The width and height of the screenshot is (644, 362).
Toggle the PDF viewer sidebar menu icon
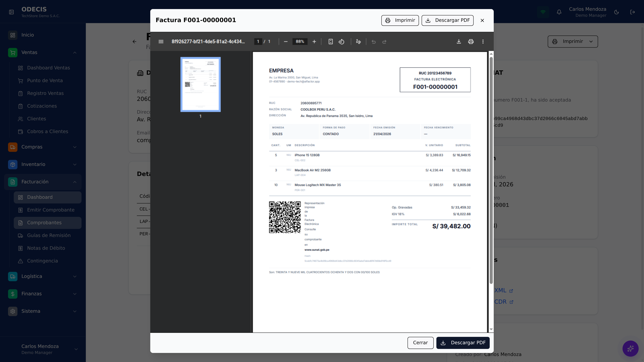(x=161, y=41)
